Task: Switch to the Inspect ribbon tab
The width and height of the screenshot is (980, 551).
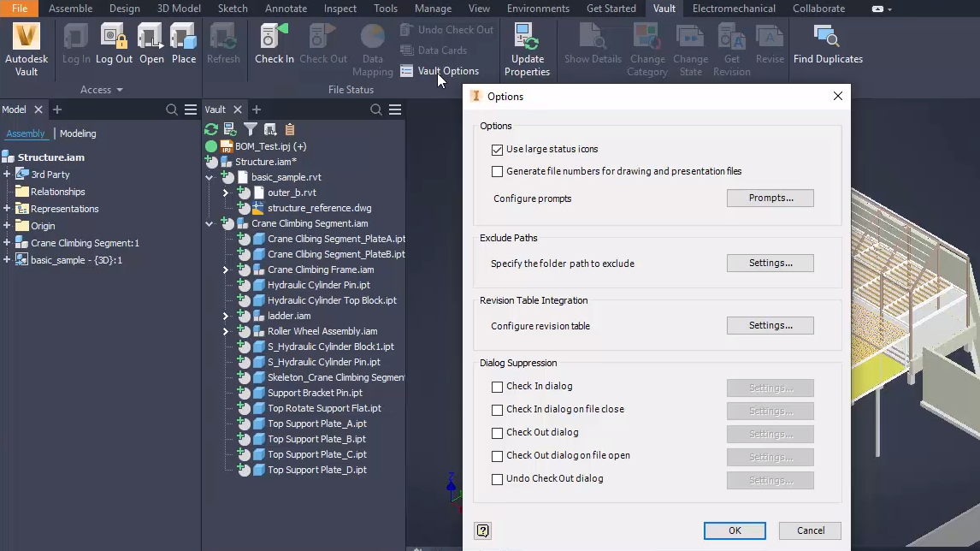Action: pyautogui.click(x=340, y=9)
